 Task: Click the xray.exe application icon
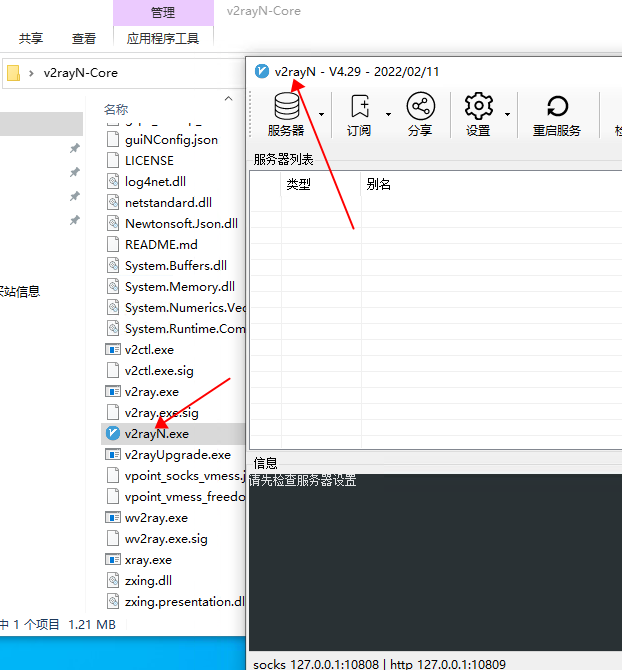tap(113, 559)
